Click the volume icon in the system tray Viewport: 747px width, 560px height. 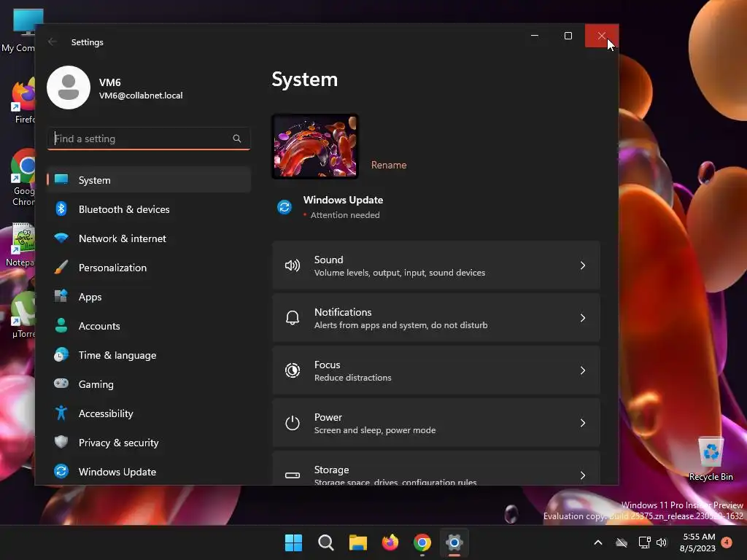tap(661, 542)
